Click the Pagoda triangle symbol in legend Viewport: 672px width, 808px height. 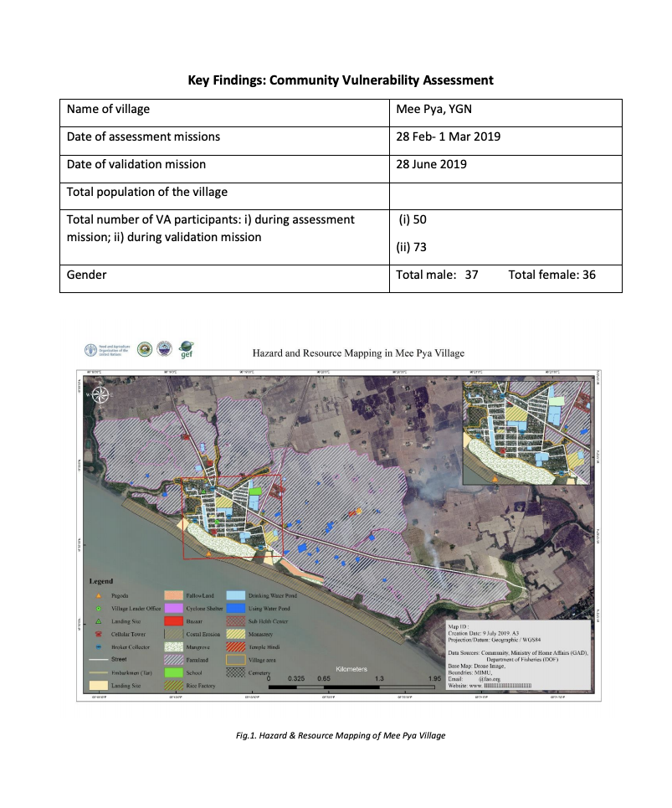click(99, 595)
